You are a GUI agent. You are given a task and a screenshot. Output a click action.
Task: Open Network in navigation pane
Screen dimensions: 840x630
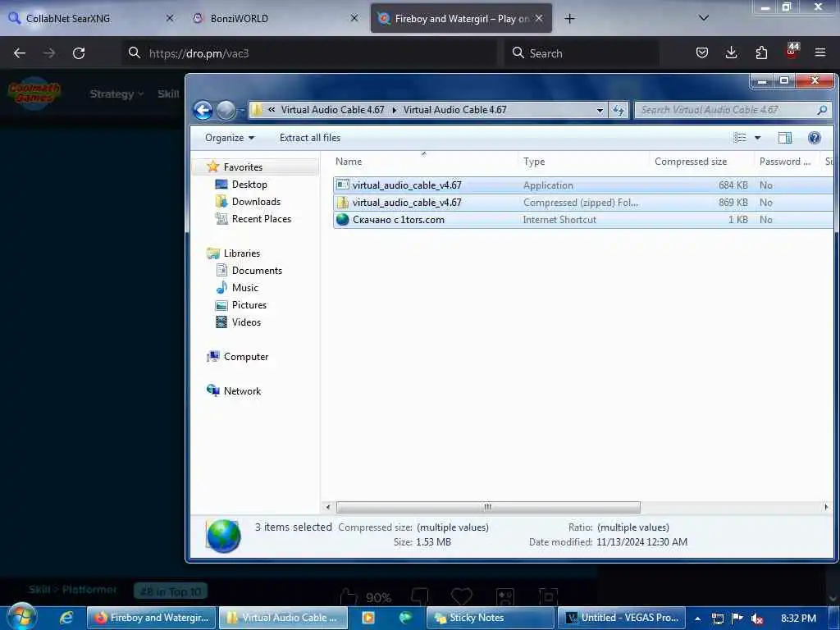tap(242, 390)
